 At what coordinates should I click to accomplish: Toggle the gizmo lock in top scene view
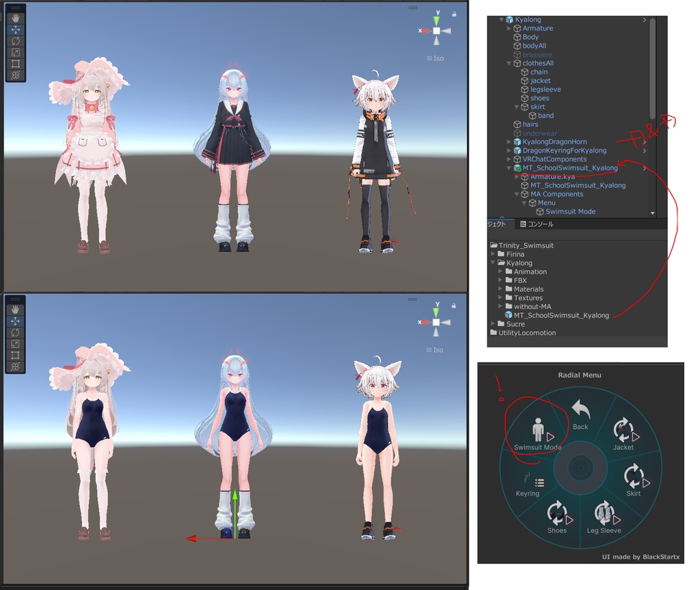[454, 14]
